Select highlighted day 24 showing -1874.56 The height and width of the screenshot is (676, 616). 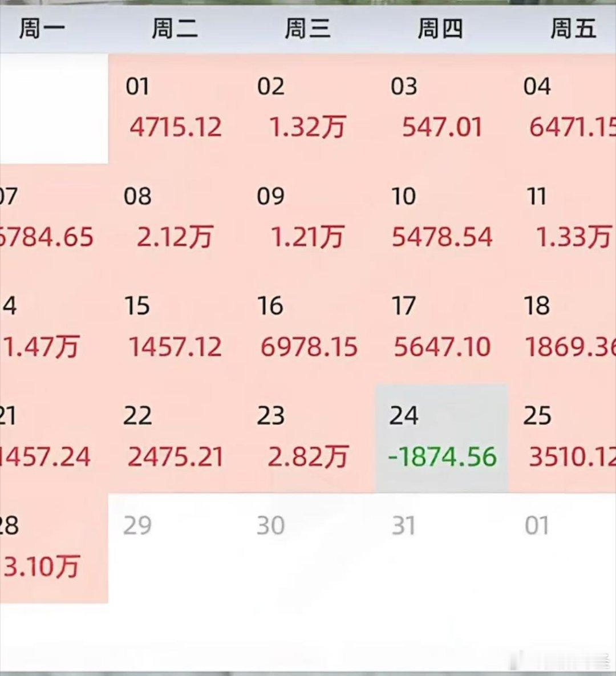[442, 439]
